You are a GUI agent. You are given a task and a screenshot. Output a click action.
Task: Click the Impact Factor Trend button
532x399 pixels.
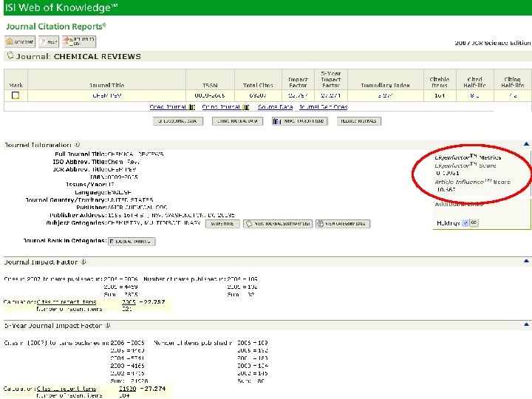(x=299, y=121)
